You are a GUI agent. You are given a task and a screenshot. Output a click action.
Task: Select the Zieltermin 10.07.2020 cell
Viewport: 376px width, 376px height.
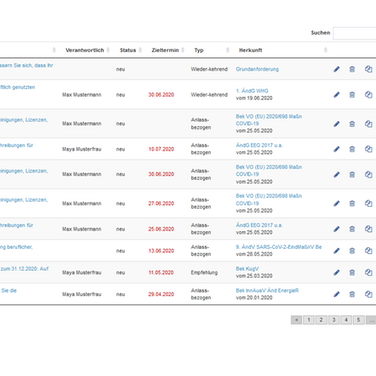coord(161,149)
